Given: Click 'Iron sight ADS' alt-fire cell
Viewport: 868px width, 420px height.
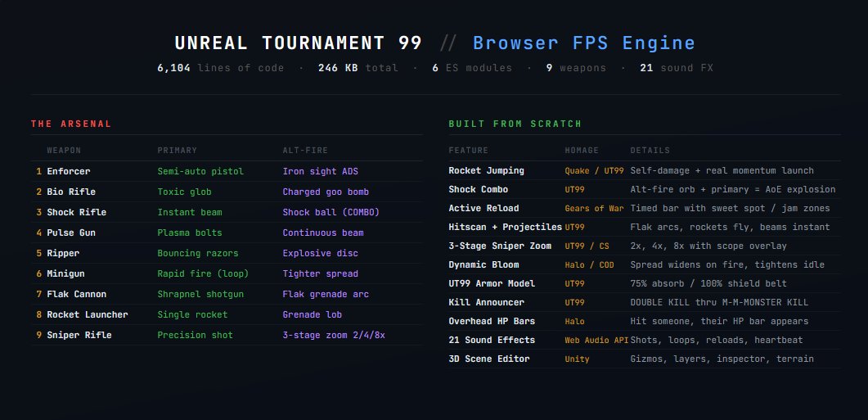Looking at the screenshot, I should coord(321,171).
